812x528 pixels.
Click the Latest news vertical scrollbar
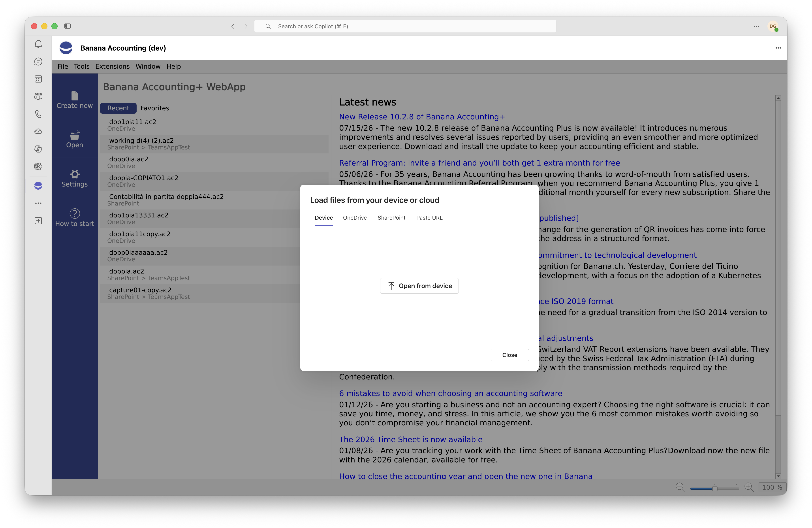pyautogui.click(x=778, y=287)
